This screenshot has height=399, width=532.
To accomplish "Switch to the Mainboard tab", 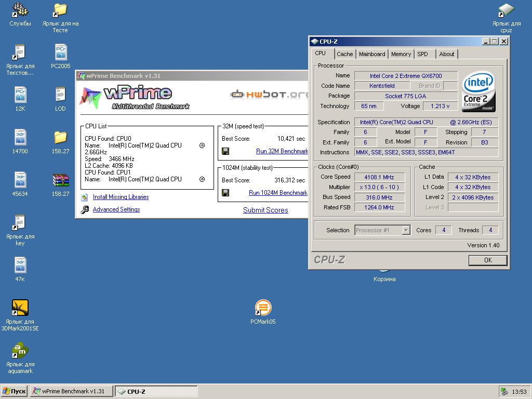I will [x=372, y=54].
